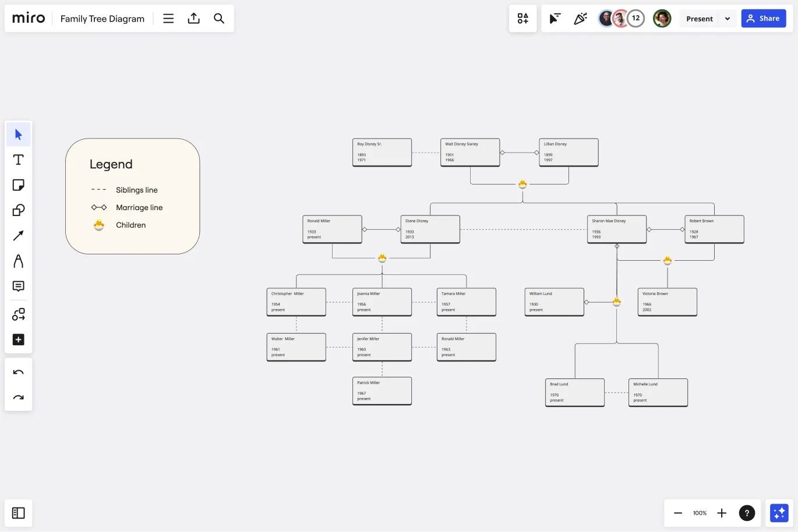Choose the Pen drawing tool
This screenshot has width=798, height=532.
tap(19, 261)
